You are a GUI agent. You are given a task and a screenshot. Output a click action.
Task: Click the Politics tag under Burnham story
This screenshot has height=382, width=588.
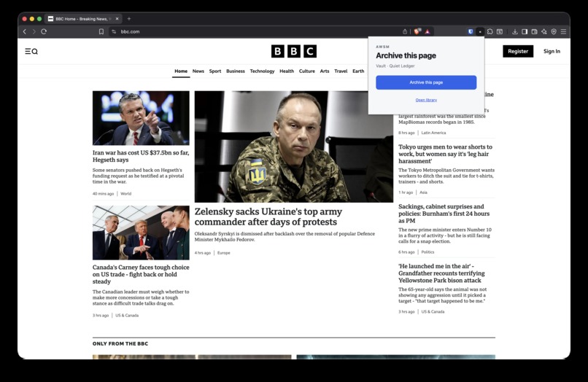[428, 252]
